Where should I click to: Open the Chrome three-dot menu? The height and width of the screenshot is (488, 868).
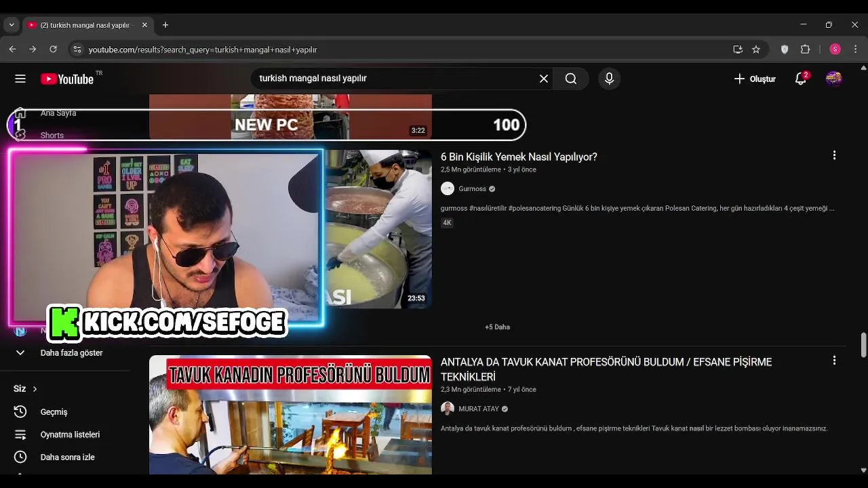tap(856, 49)
